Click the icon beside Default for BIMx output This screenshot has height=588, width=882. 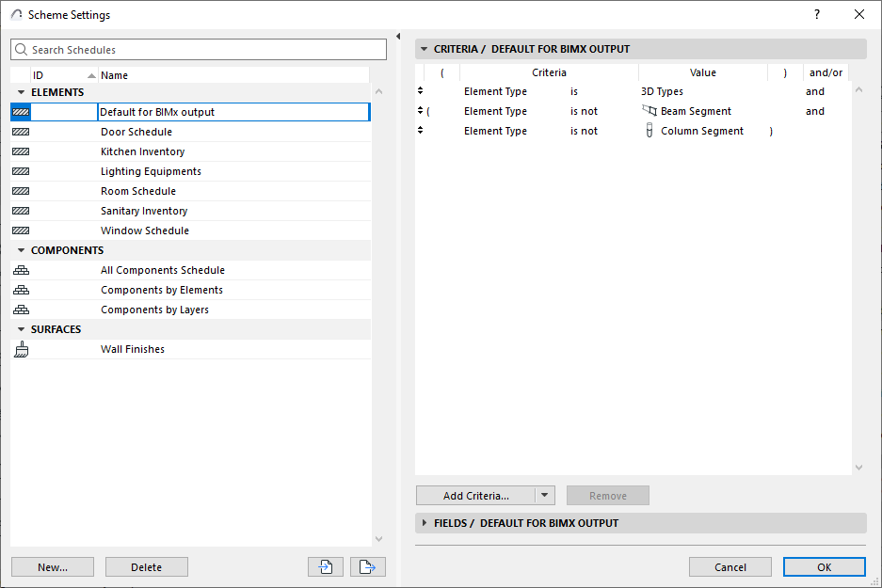pyautogui.click(x=21, y=112)
